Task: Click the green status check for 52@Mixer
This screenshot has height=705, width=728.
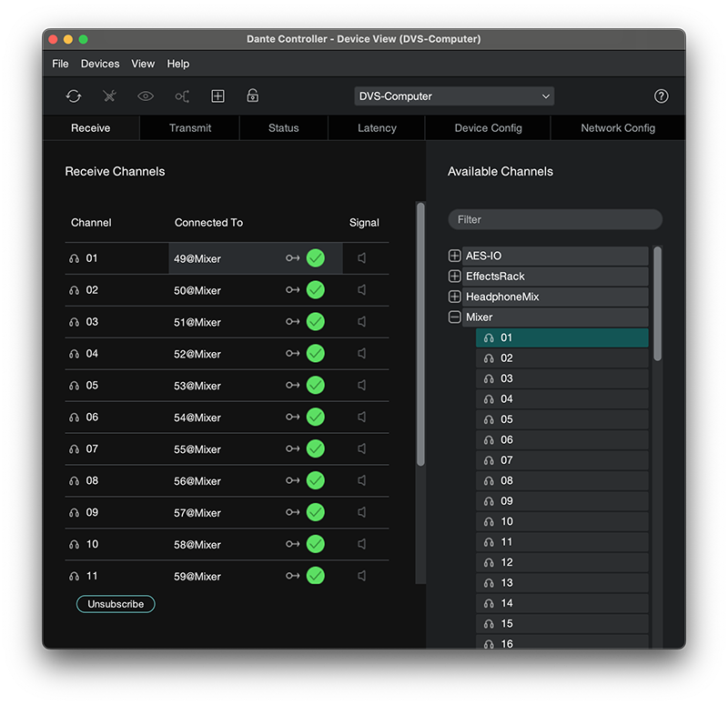Action: point(316,354)
